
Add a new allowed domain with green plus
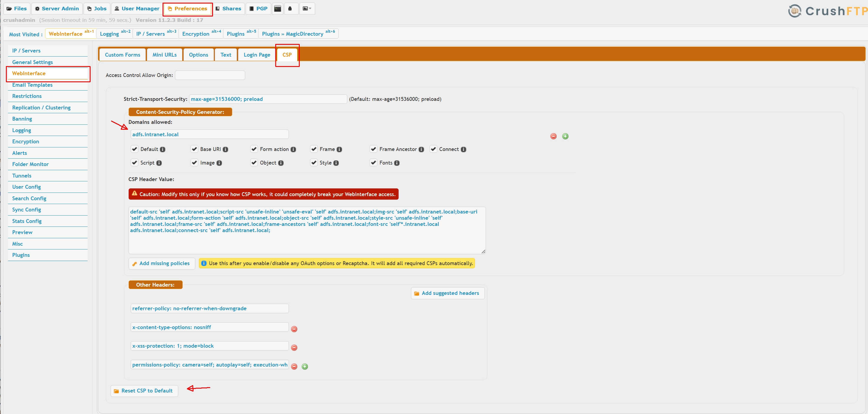point(565,136)
